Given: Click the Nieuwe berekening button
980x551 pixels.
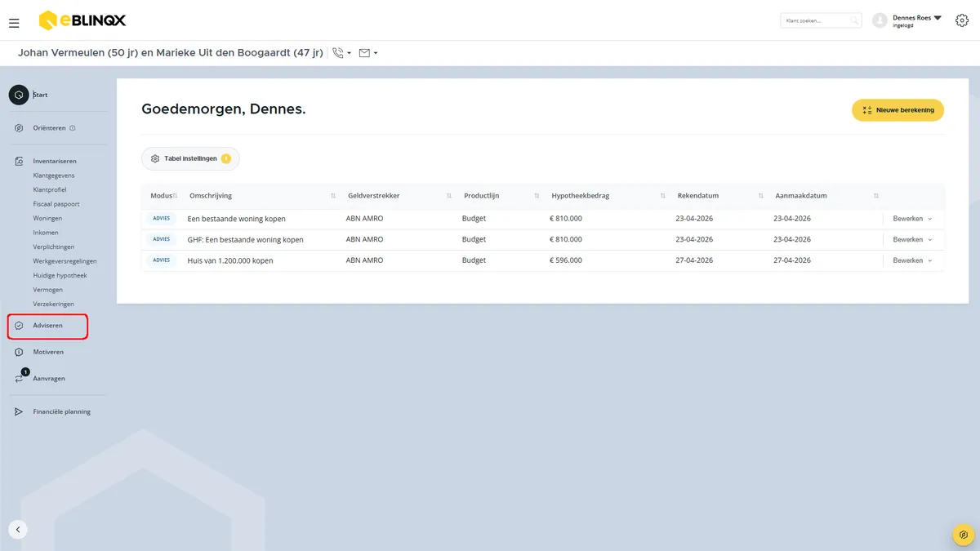Looking at the screenshot, I should click(x=898, y=110).
